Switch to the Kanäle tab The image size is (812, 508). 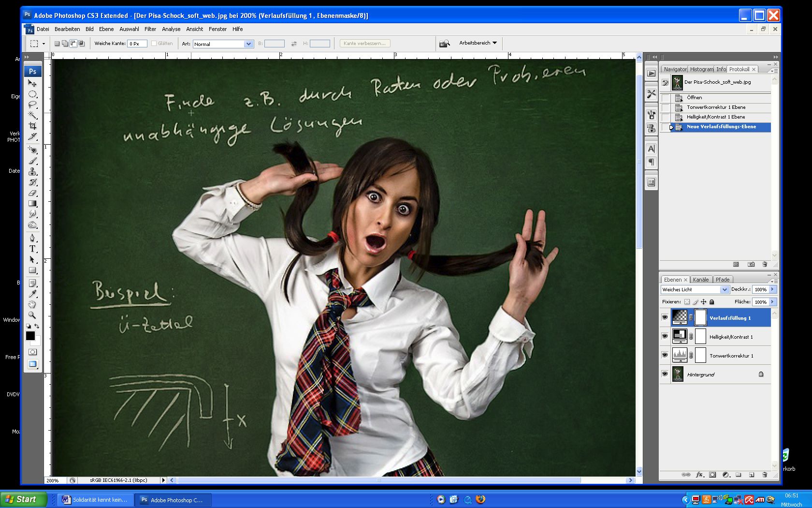pyautogui.click(x=700, y=280)
